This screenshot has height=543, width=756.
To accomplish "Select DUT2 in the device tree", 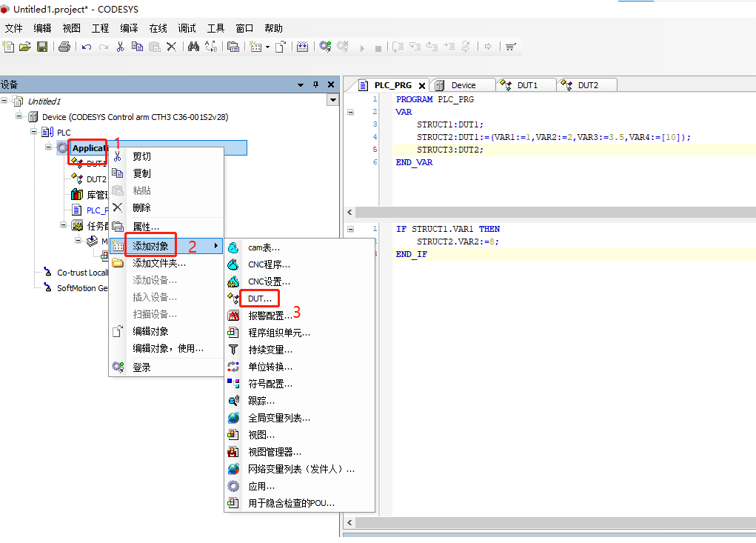I will click(x=96, y=179).
